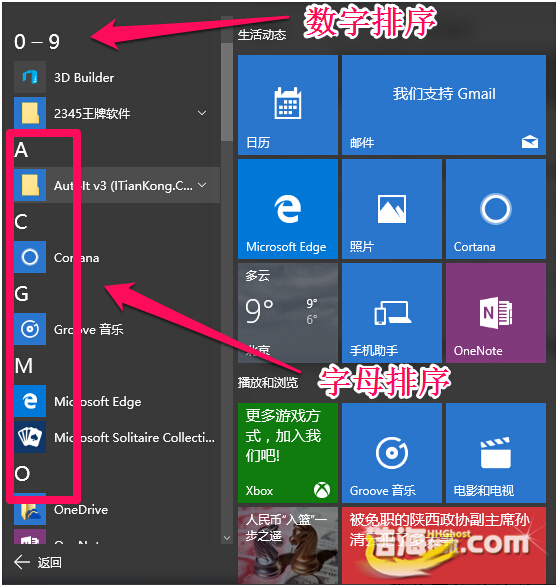The image size is (557, 586).
Task: Open the 电影和电视 tile
Action: pos(496,453)
